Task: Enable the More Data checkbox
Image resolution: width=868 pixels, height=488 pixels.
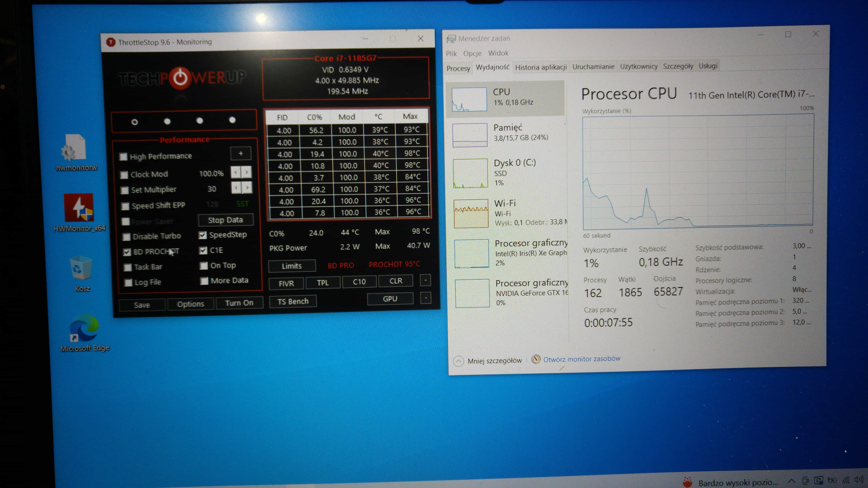Action: [x=204, y=281]
